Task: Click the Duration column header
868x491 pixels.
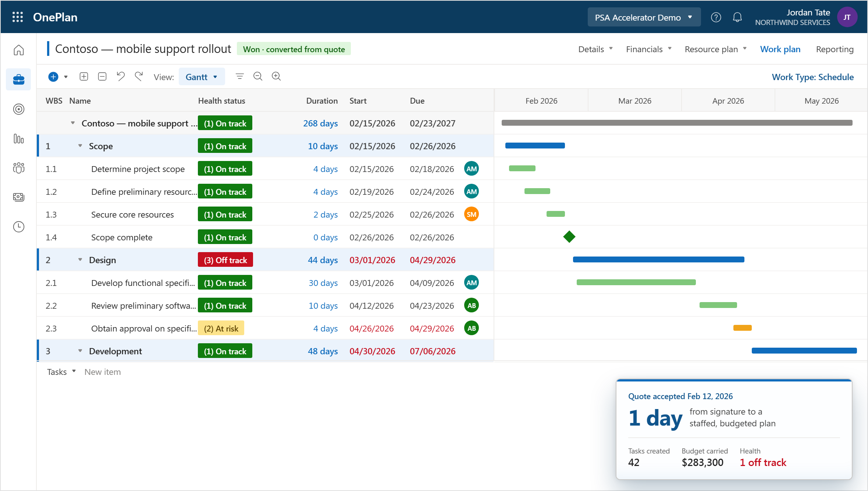Action: [322, 101]
